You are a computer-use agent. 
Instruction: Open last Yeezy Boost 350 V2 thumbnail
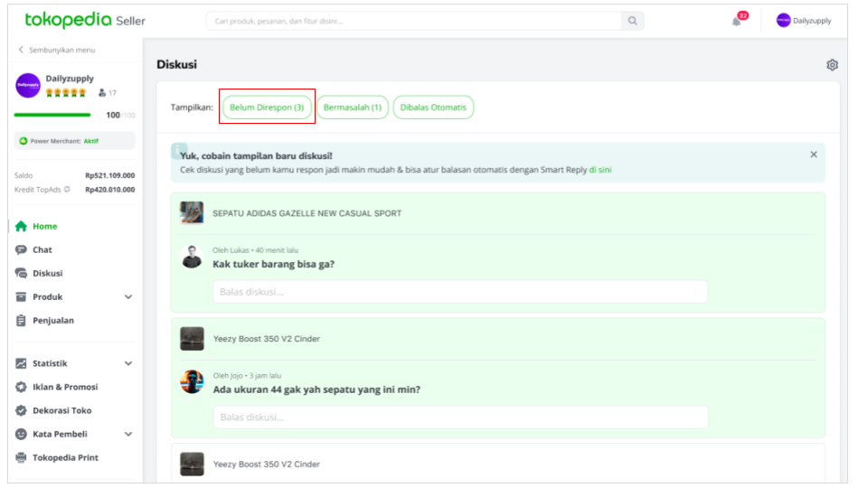(192, 465)
